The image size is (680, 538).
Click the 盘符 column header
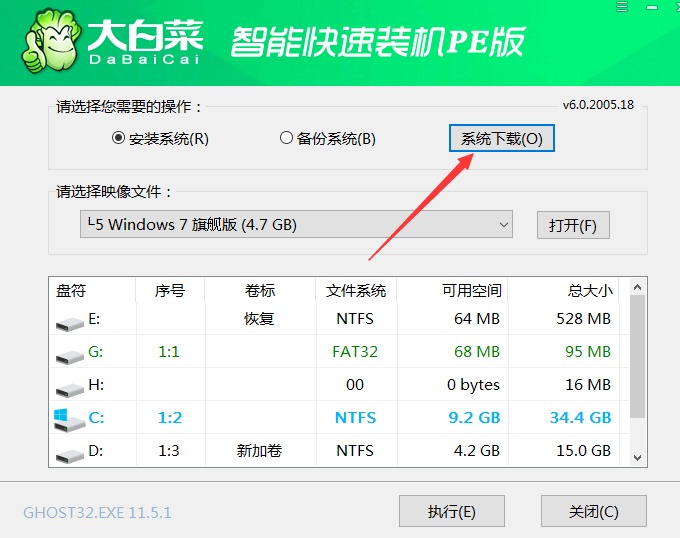[x=92, y=290]
